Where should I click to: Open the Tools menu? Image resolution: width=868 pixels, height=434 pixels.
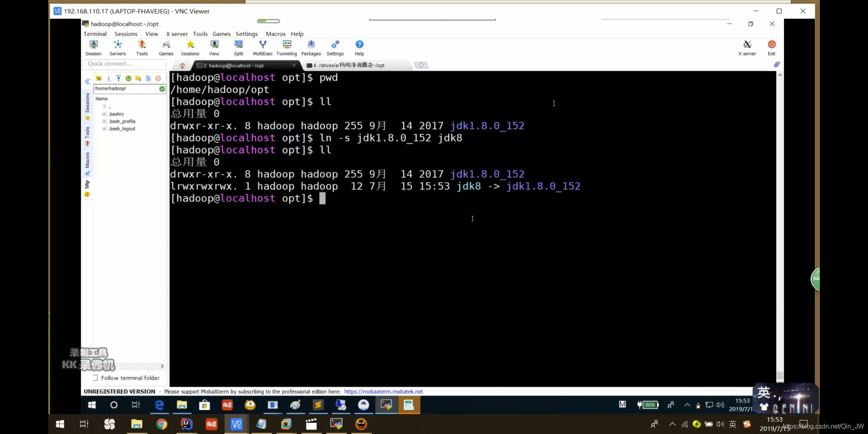200,34
